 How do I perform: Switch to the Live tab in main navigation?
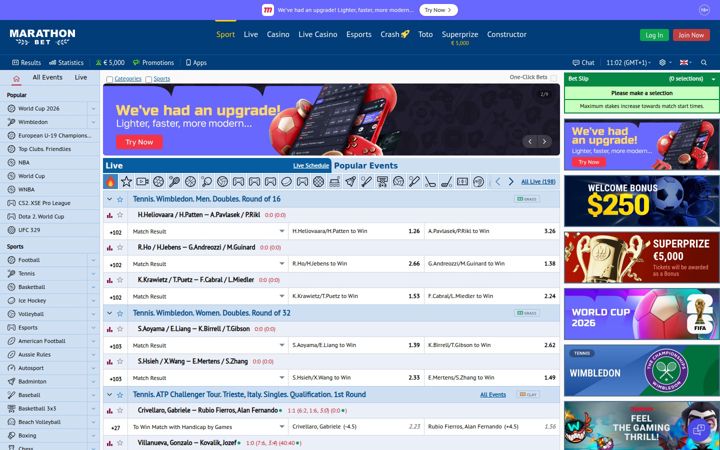pos(251,34)
